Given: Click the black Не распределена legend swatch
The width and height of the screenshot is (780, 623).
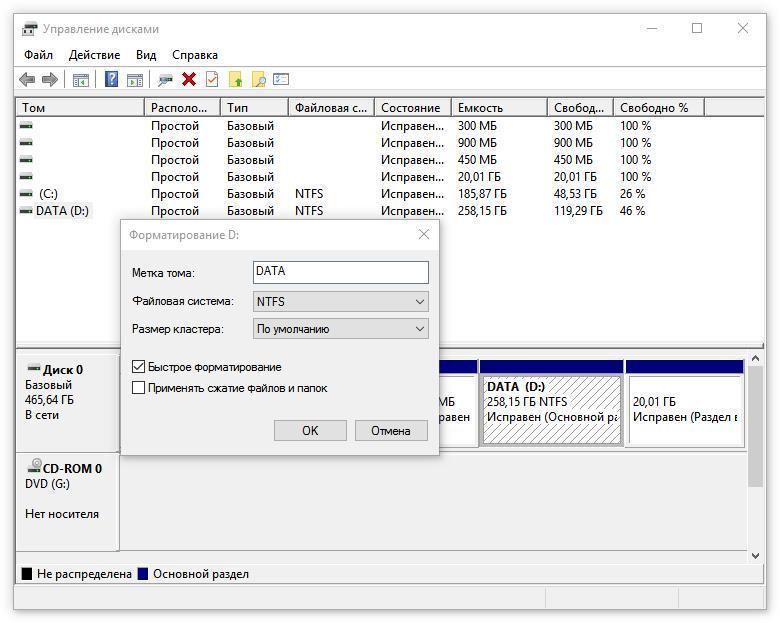Looking at the screenshot, I should tap(27, 574).
